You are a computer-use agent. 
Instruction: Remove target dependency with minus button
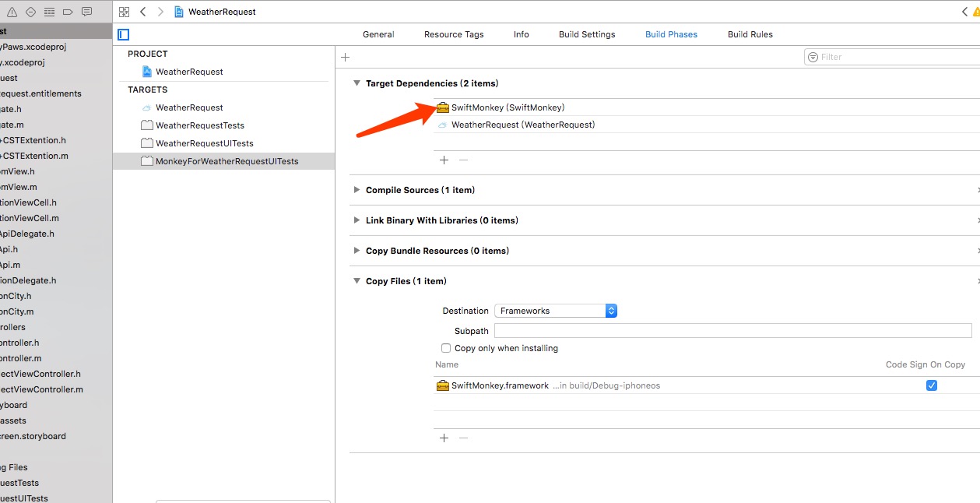pyautogui.click(x=463, y=160)
